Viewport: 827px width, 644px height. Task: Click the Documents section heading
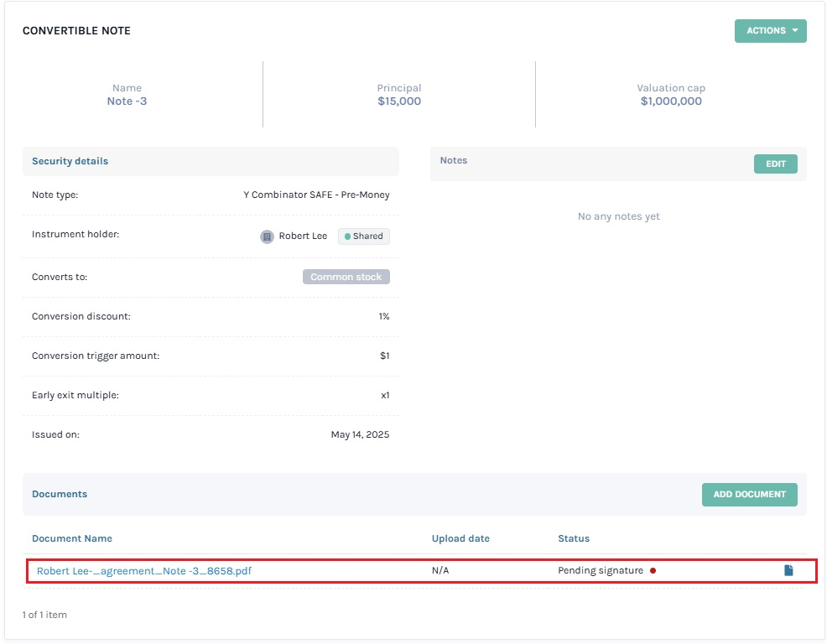[59, 494]
